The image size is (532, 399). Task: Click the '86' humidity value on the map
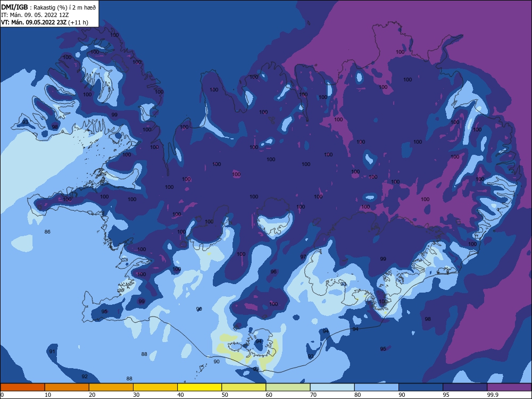coord(47,232)
